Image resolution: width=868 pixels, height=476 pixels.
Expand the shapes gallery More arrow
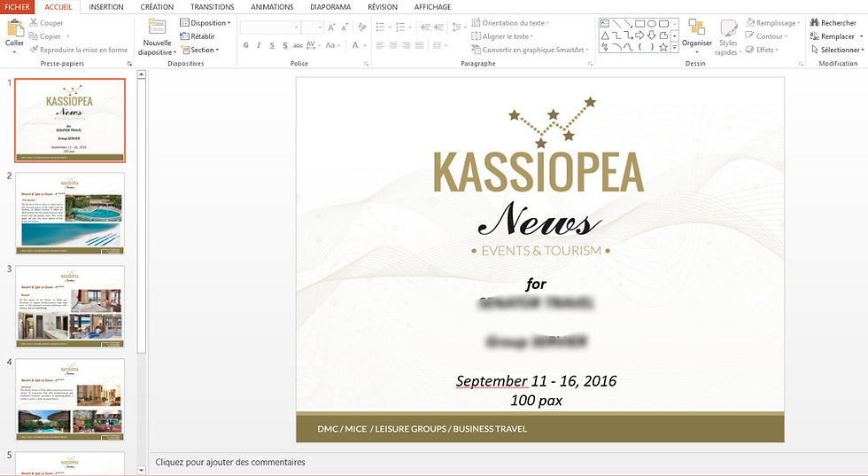pyautogui.click(x=674, y=48)
